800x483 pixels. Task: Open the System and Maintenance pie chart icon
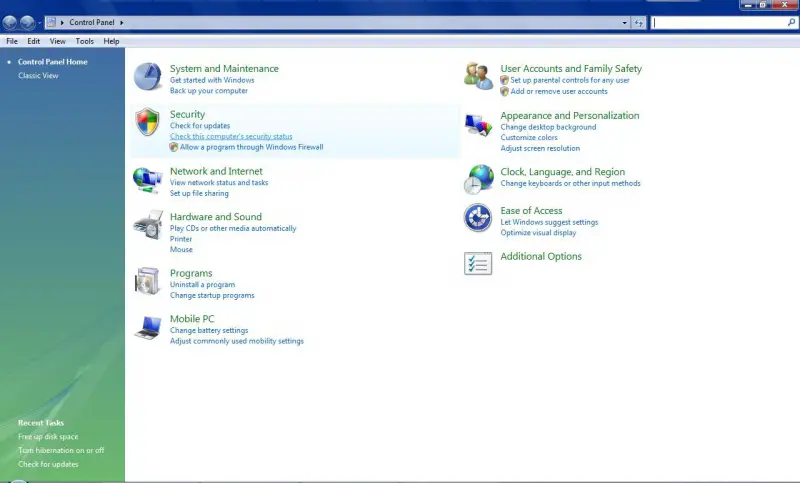click(148, 77)
